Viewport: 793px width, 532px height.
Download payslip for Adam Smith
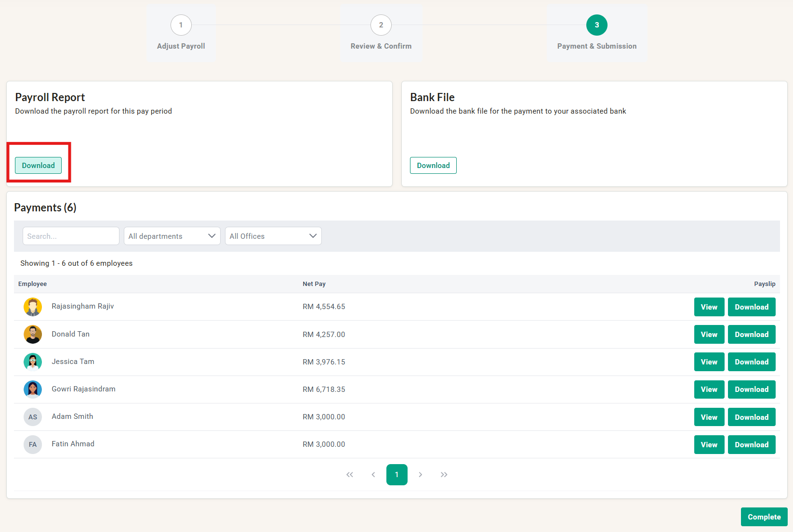tap(752, 417)
